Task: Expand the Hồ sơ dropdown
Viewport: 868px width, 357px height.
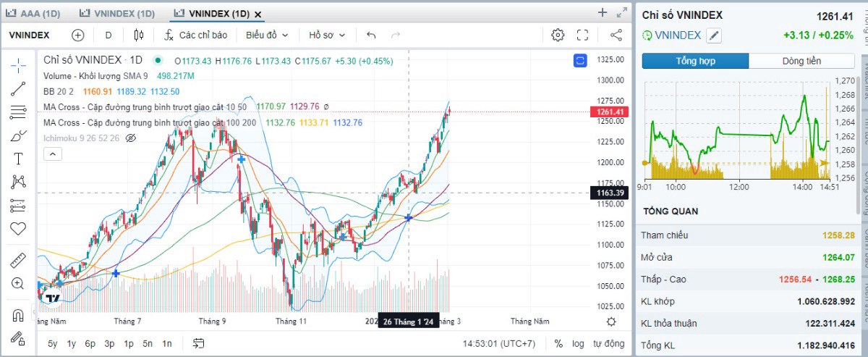Action: click(327, 35)
